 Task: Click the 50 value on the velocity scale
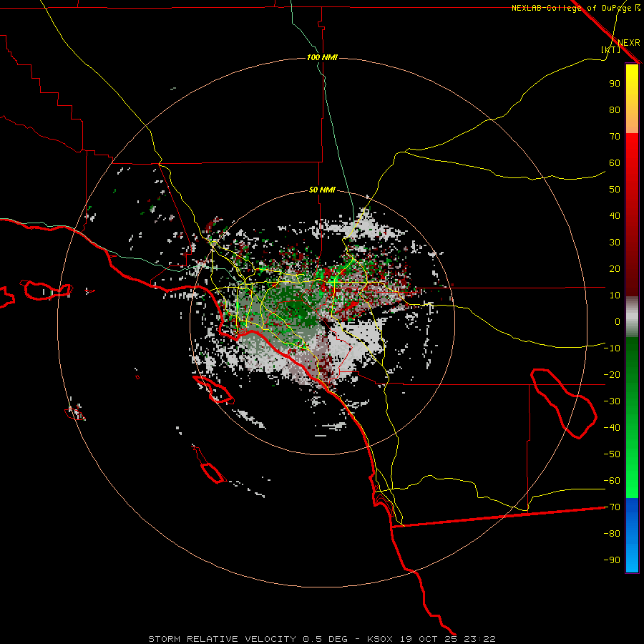pyautogui.click(x=615, y=190)
